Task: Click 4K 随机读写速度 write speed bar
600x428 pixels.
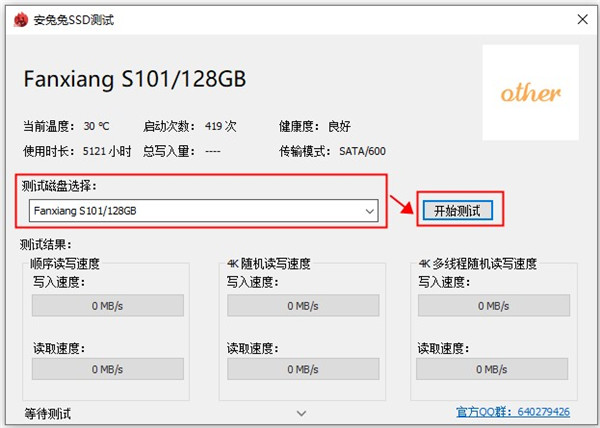Action: (303, 305)
